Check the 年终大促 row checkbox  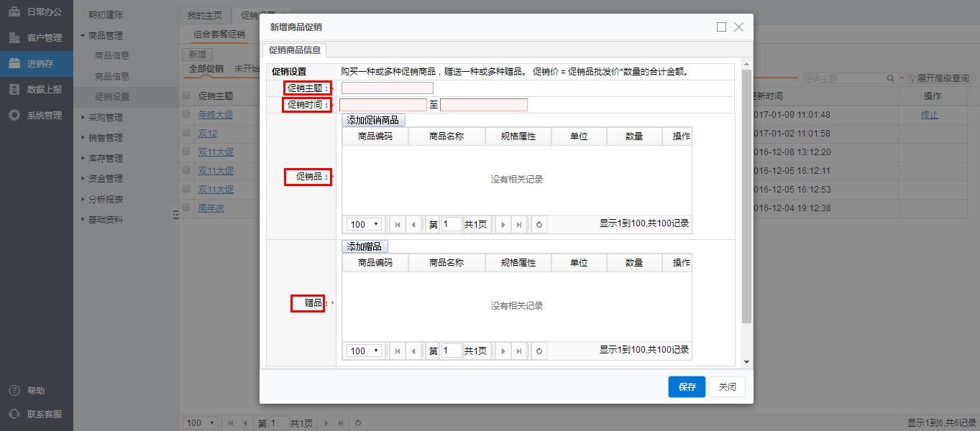coord(187,114)
